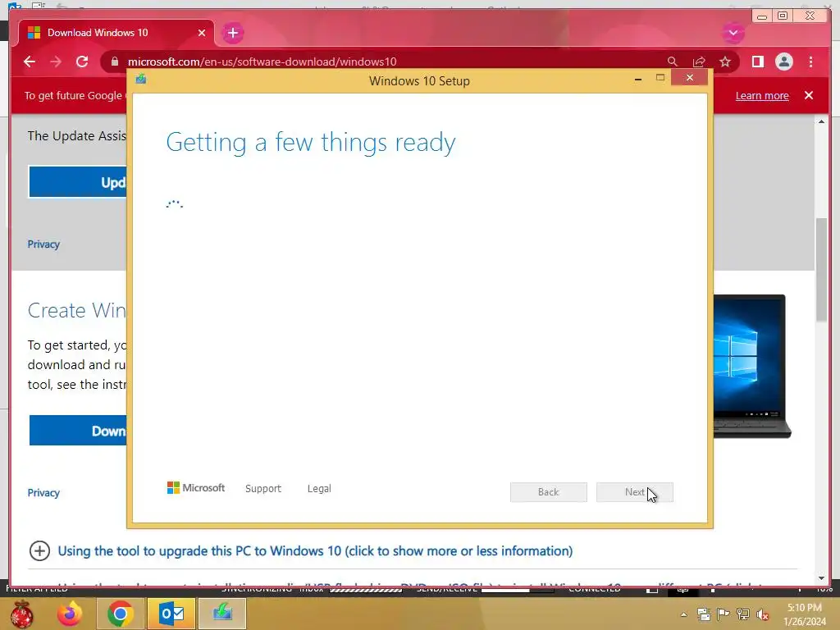Click Download tool button on webpage
840x630 pixels.
tap(78, 430)
